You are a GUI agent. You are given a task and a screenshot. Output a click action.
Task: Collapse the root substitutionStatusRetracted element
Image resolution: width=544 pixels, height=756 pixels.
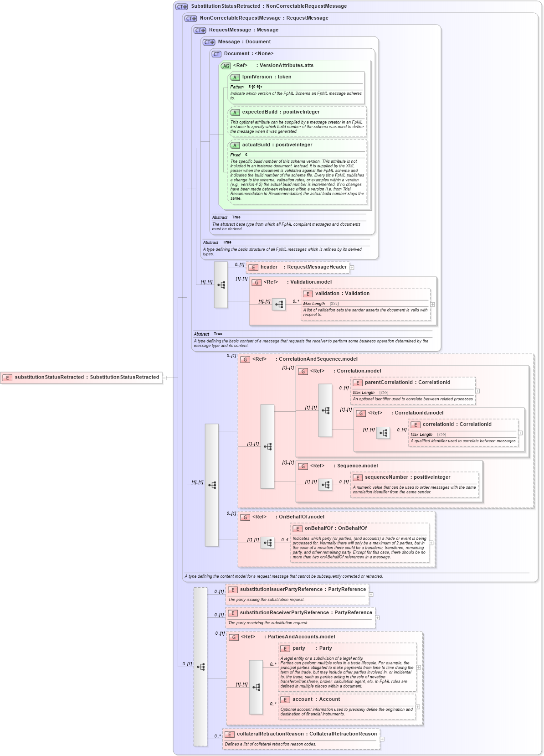(164, 378)
